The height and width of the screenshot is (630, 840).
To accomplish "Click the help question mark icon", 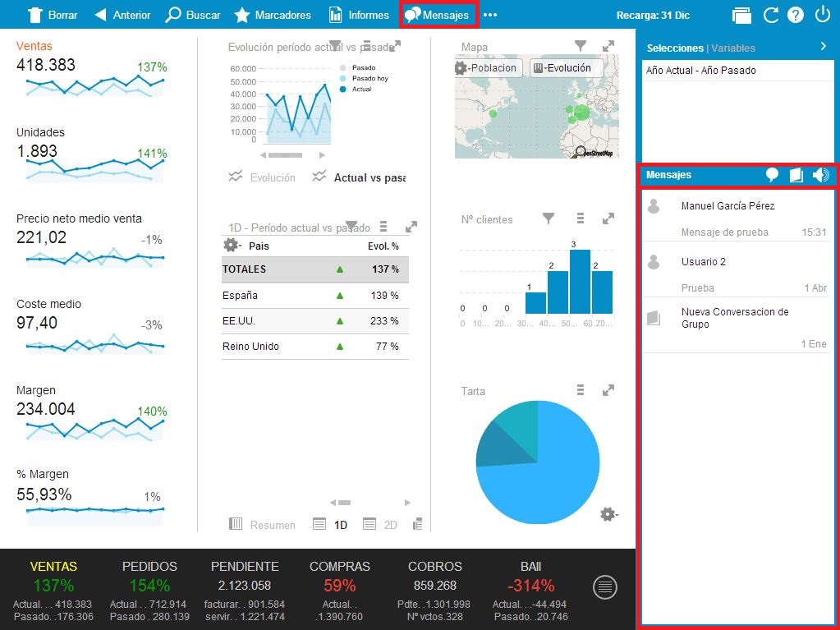I will click(795, 15).
